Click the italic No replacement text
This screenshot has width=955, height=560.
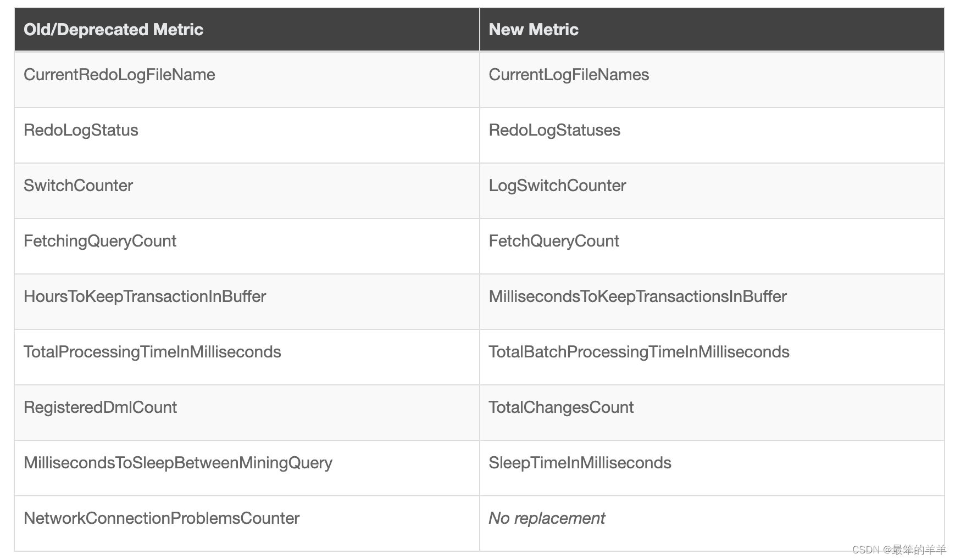(x=547, y=518)
